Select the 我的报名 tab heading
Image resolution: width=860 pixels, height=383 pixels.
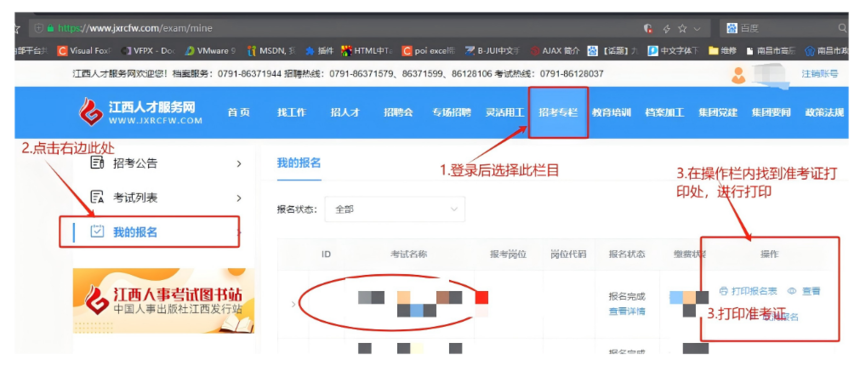click(299, 162)
